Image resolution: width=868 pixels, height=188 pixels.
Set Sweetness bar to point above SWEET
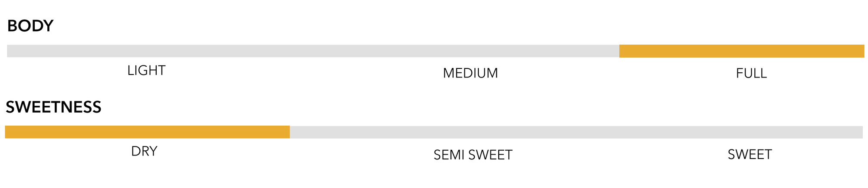(x=750, y=132)
